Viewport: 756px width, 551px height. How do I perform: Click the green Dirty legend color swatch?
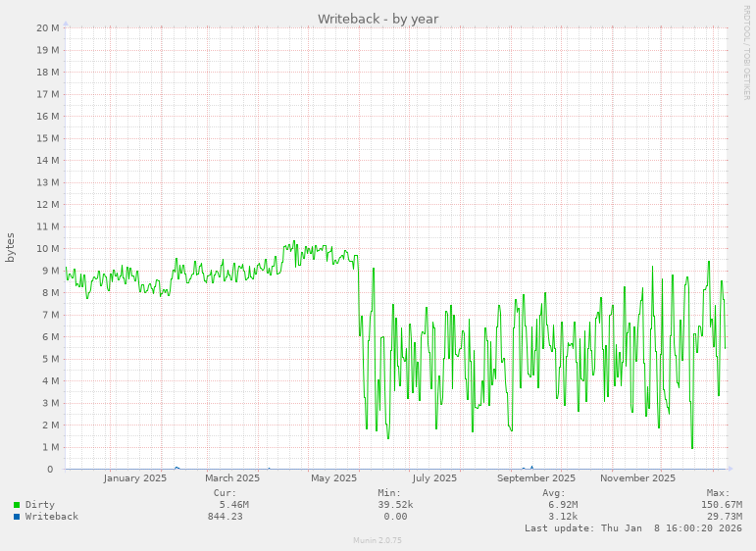(17, 505)
